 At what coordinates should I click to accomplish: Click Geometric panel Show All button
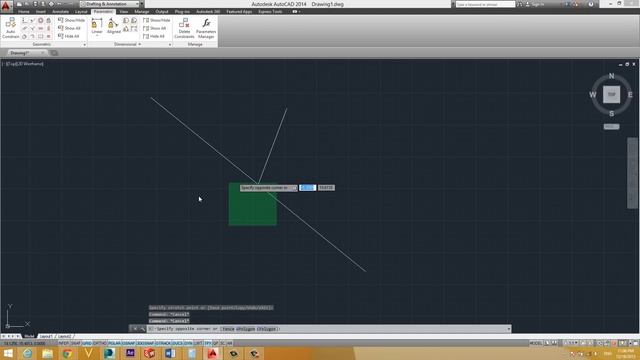click(x=69, y=28)
